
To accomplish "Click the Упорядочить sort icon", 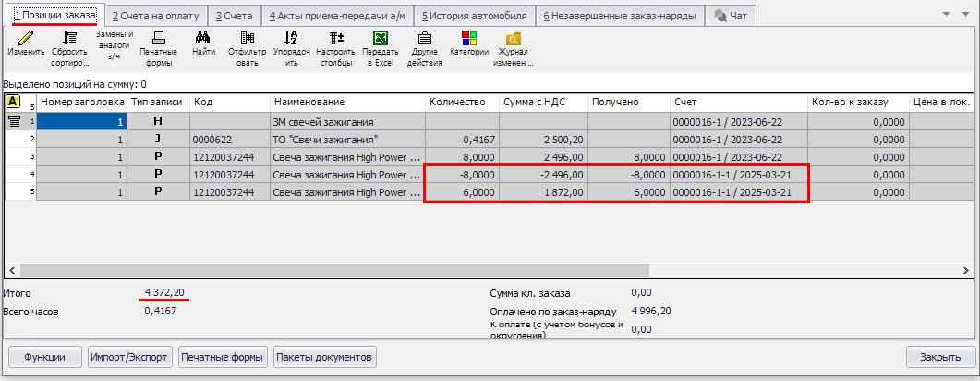I will tap(291, 39).
